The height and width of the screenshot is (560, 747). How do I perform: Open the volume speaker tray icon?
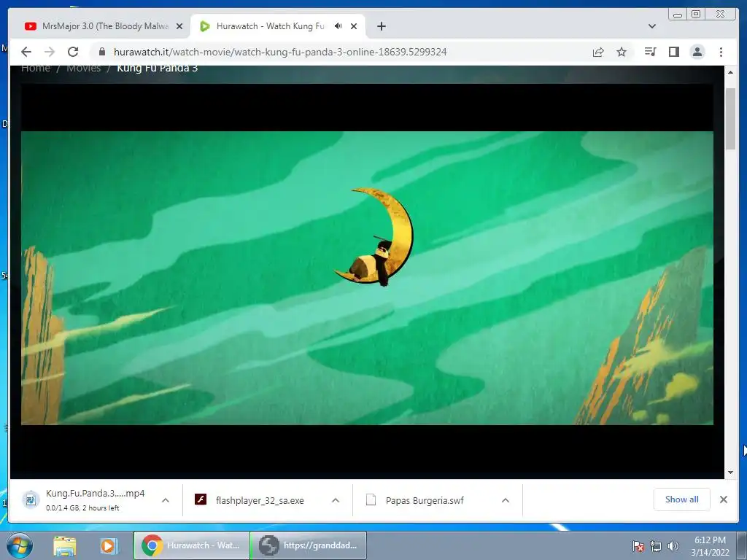673,546
